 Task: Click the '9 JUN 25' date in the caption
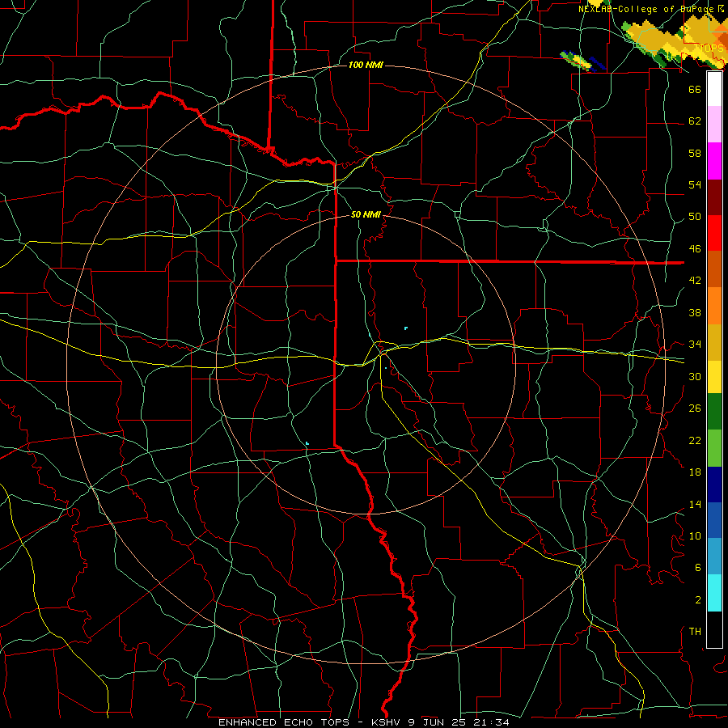(438, 722)
